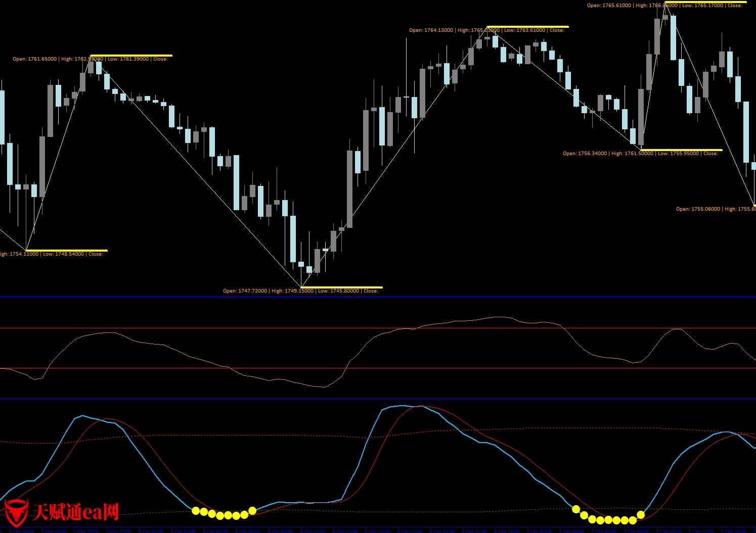
Task: Select yellow marker line above Low: 1755.95000 label
Action: pos(682,150)
